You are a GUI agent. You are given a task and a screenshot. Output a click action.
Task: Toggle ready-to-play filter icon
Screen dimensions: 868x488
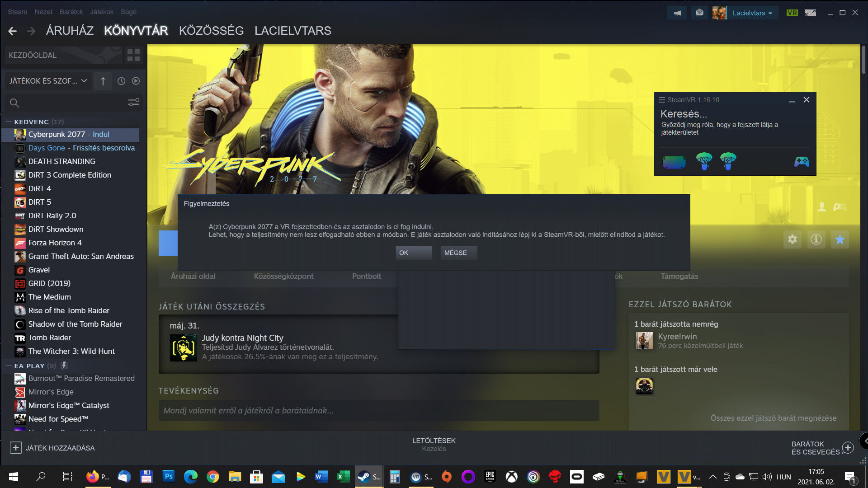tap(136, 81)
